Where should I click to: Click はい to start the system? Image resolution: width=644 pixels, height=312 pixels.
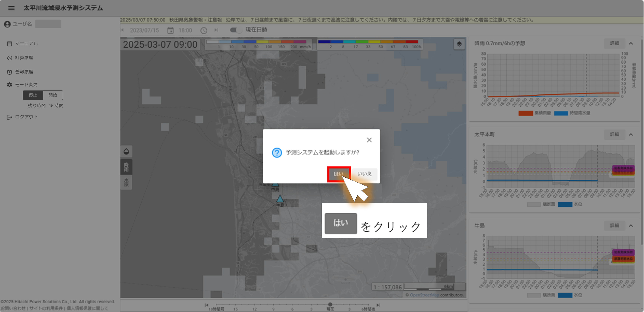click(x=338, y=174)
